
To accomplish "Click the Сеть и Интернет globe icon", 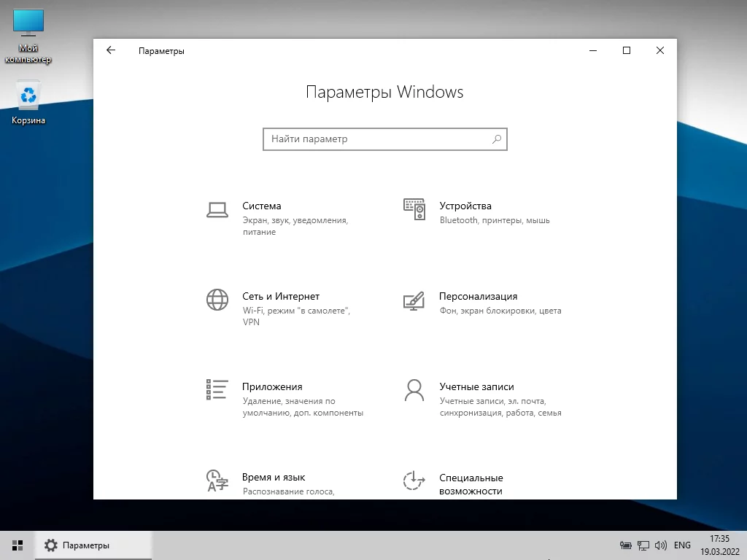I will click(217, 300).
